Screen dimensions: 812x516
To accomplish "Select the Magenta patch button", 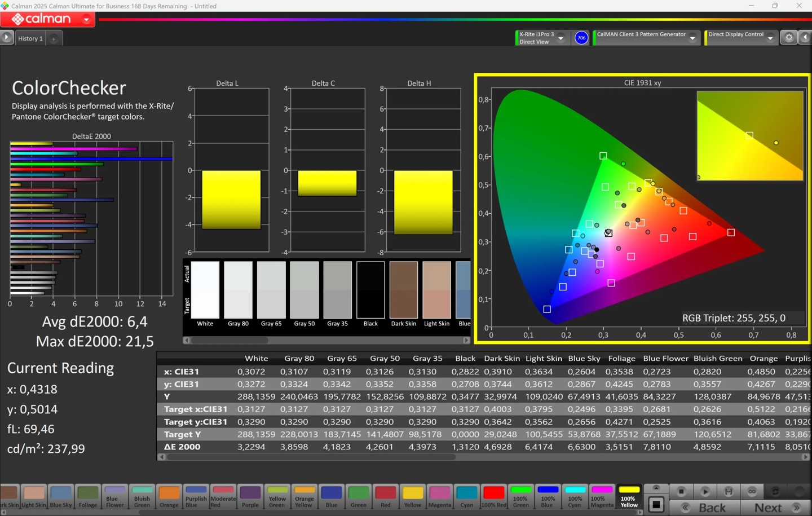I will [x=440, y=496].
